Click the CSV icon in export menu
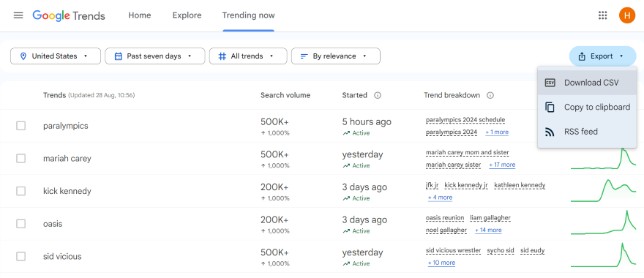The width and height of the screenshot is (644, 278). [550, 83]
